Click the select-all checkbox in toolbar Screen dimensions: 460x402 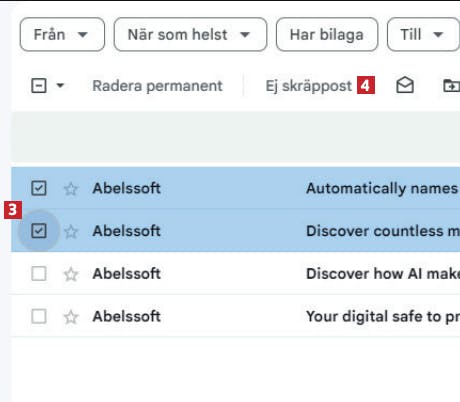(x=39, y=86)
